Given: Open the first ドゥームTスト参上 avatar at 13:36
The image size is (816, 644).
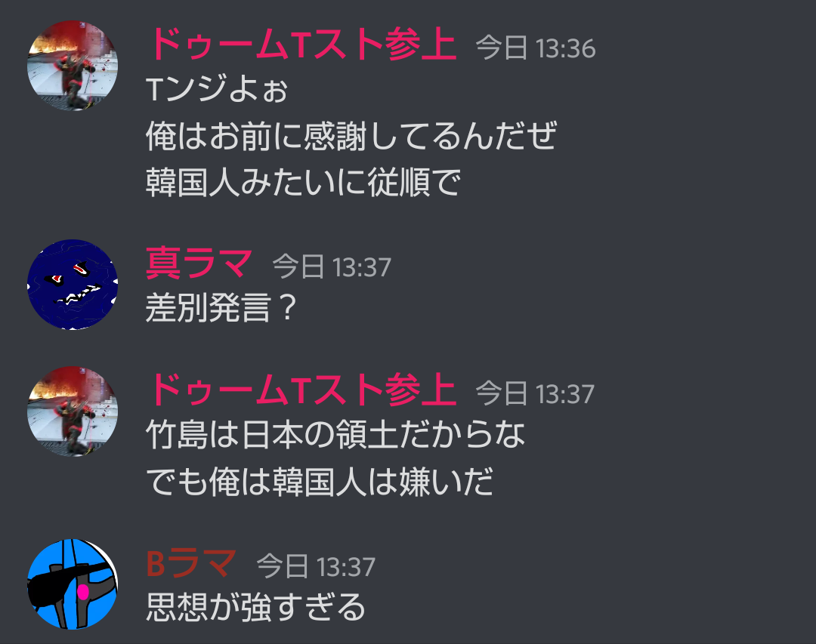Looking at the screenshot, I should [x=73, y=66].
